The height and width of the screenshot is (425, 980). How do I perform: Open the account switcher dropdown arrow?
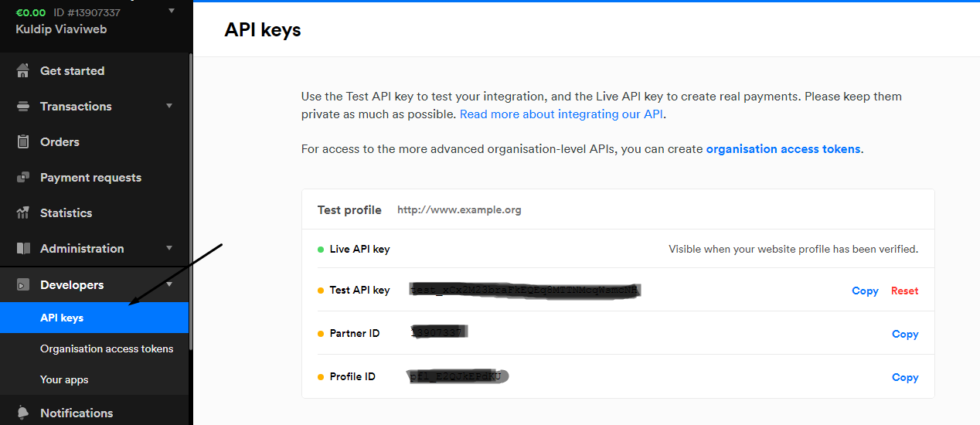(171, 11)
